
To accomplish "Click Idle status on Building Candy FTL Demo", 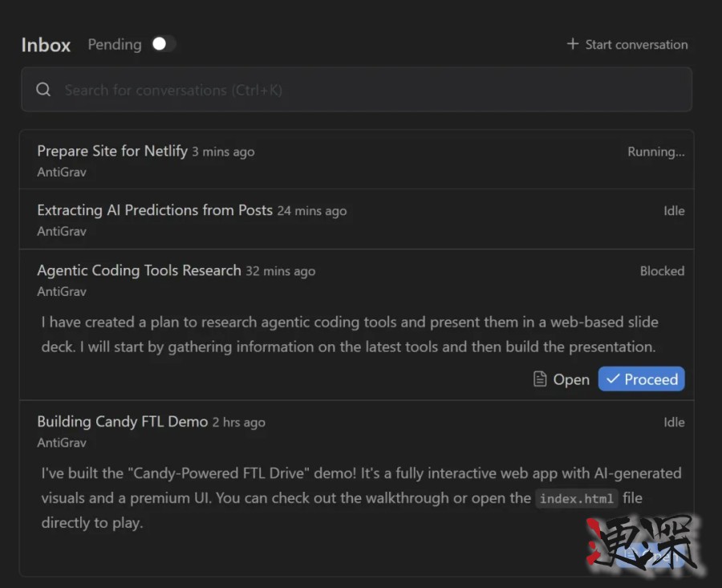I will tap(674, 423).
